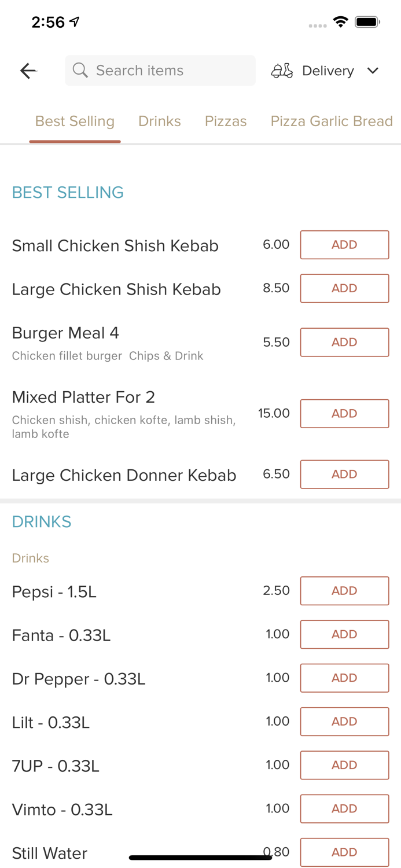Add Dr Pepper 0.33L to the order
The height and width of the screenshot is (868, 401).
coord(344,678)
